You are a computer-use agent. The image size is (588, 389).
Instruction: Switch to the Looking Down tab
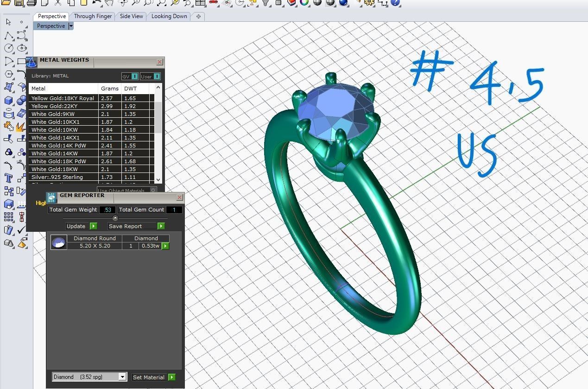(x=169, y=16)
